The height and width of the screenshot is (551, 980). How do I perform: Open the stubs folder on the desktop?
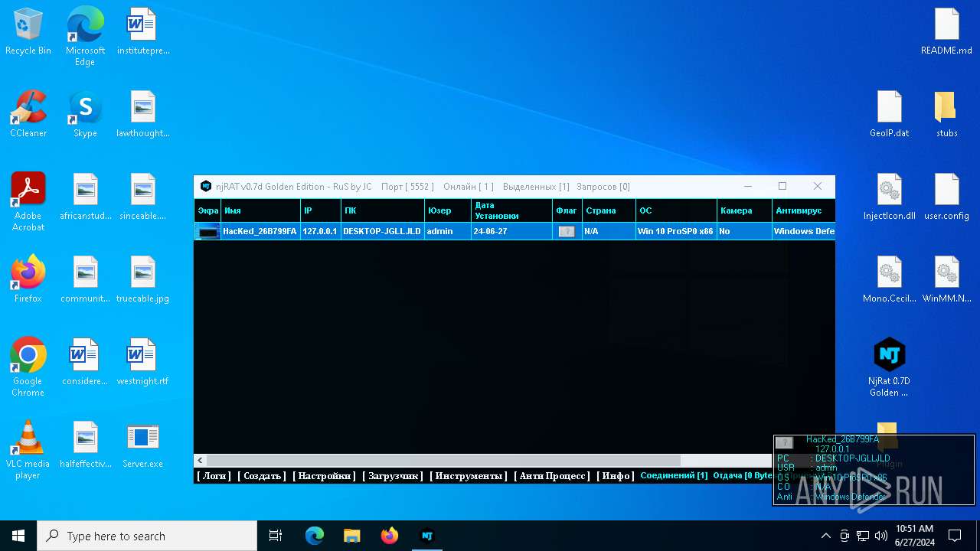946,115
